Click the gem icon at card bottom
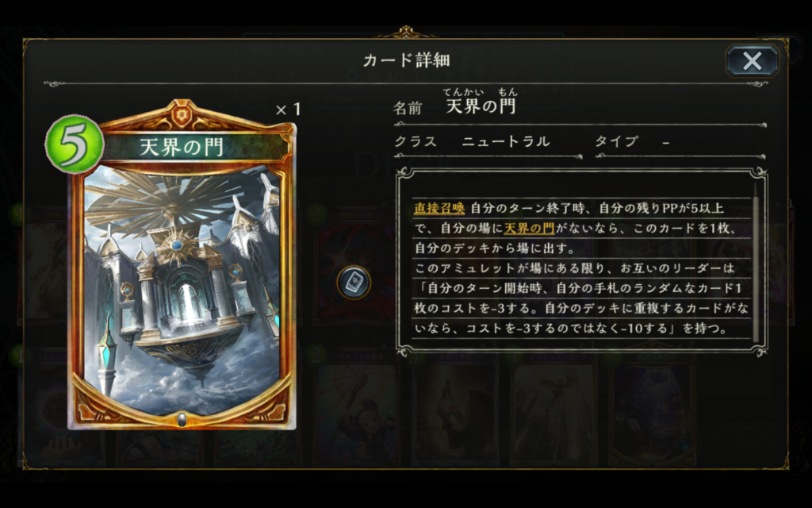Image resolution: width=812 pixels, height=508 pixels. coord(182,419)
